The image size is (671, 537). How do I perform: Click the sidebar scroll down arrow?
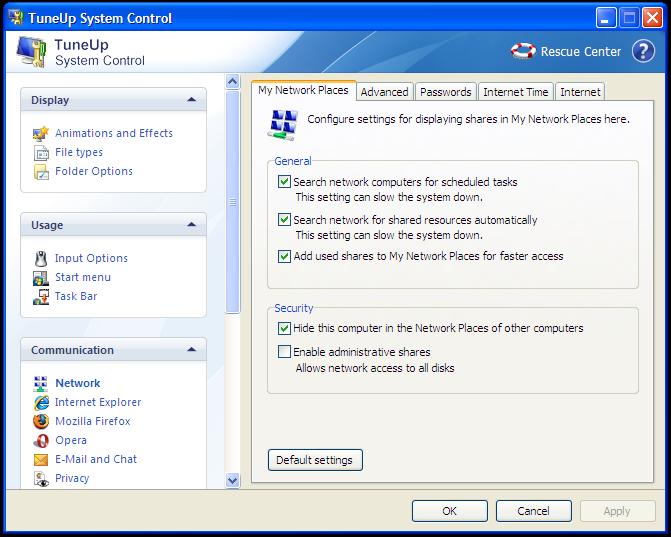click(233, 481)
